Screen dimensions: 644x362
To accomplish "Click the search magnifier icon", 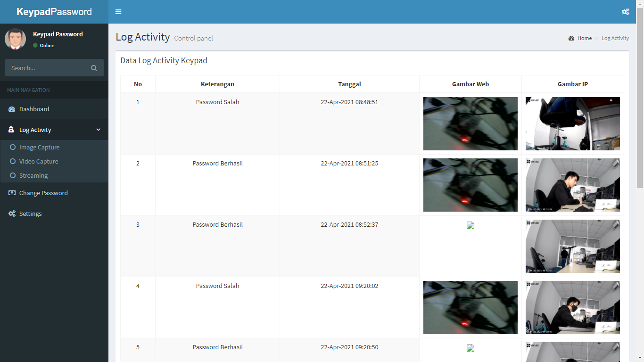I will pos(94,68).
